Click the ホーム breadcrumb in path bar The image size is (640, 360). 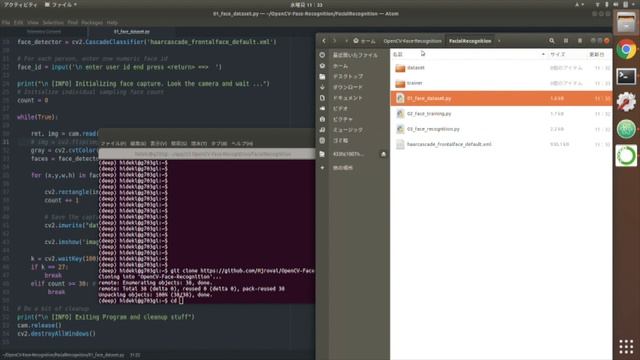(364, 41)
